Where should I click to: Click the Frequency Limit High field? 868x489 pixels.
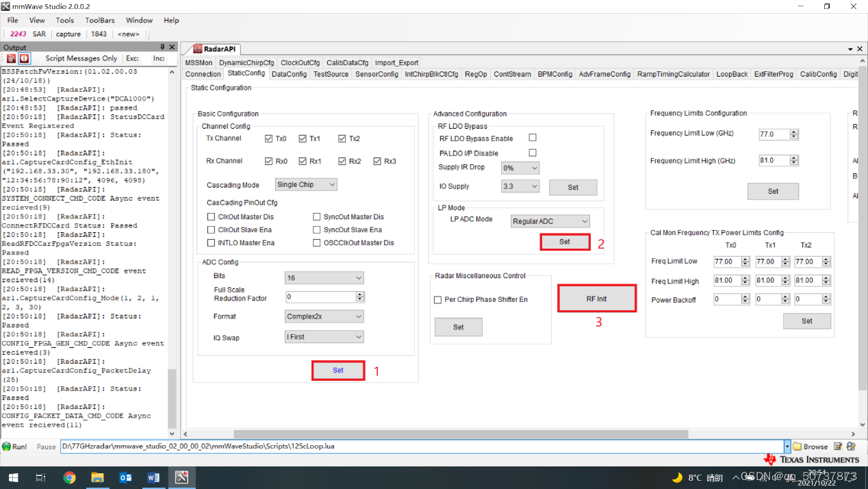click(774, 161)
